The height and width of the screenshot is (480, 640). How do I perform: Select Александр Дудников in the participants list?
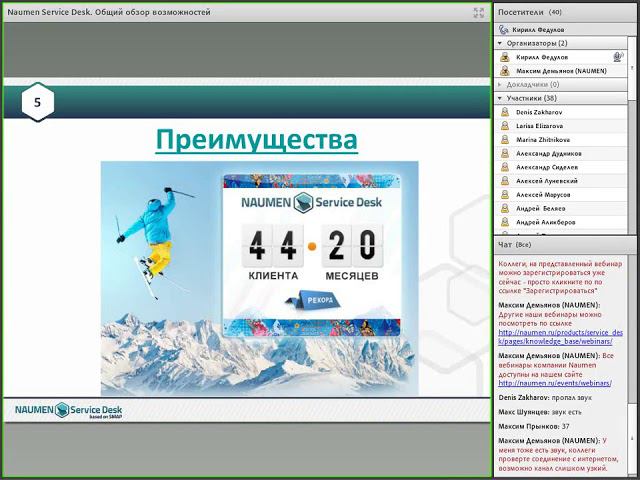coord(549,153)
